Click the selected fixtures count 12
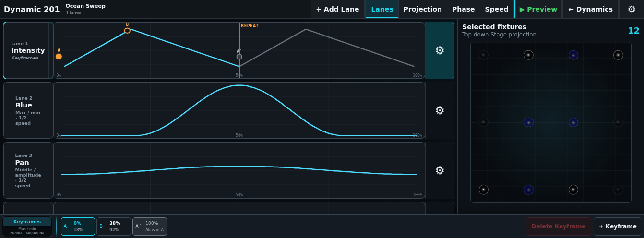The height and width of the screenshot is (238, 644). [633, 31]
